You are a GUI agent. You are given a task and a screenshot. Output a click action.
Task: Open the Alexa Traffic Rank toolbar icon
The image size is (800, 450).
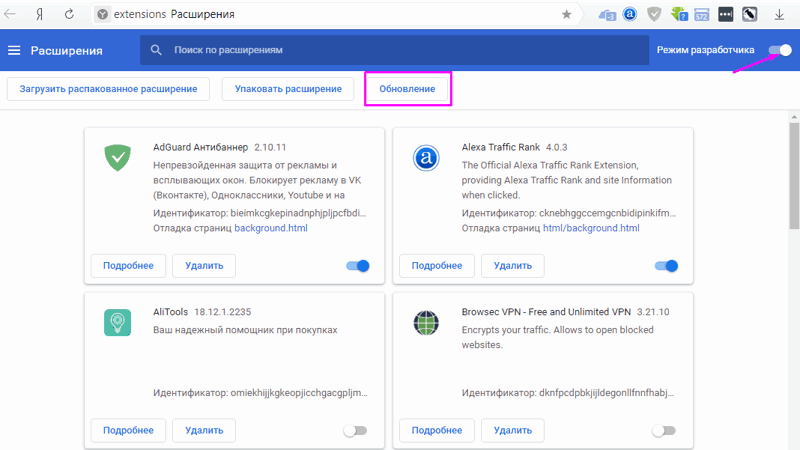(x=630, y=14)
